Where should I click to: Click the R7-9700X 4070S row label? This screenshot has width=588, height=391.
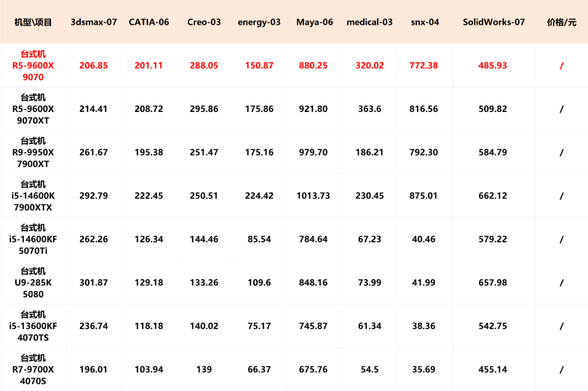click(33, 370)
